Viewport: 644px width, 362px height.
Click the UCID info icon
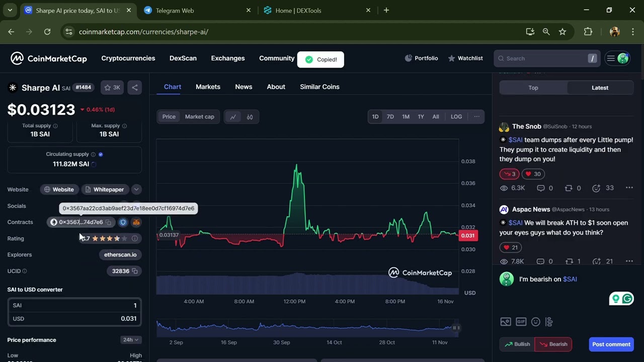click(25, 271)
